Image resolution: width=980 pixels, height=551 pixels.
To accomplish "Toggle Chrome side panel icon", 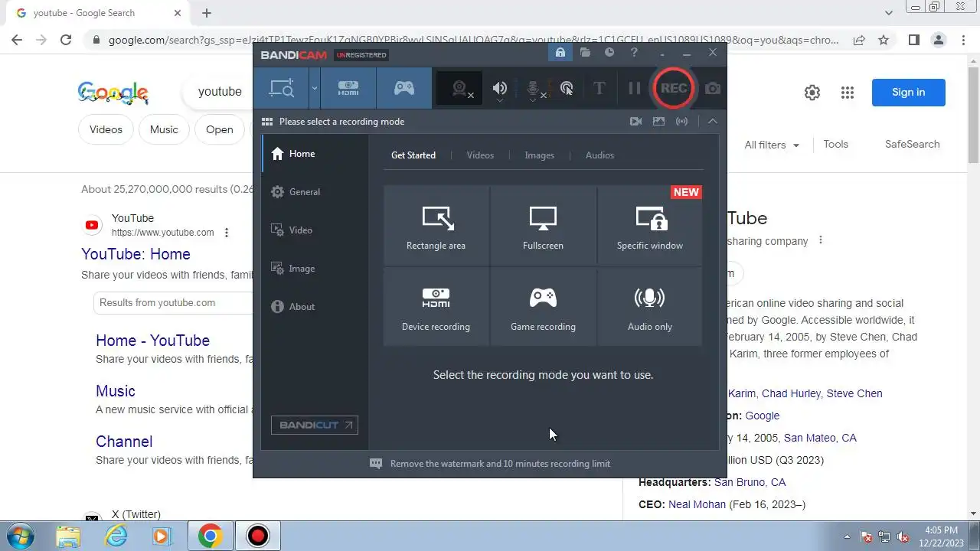I will (x=914, y=41).
